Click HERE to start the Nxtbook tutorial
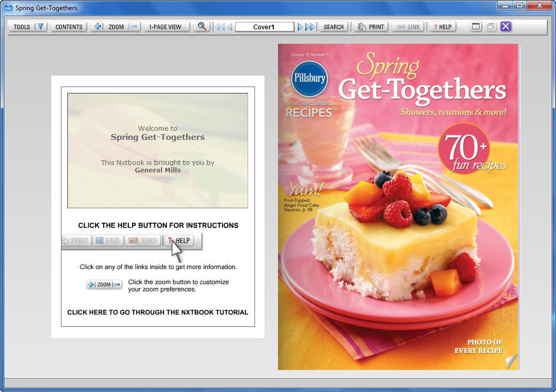Screen dimensions: 556x392 tap(157, 312)
